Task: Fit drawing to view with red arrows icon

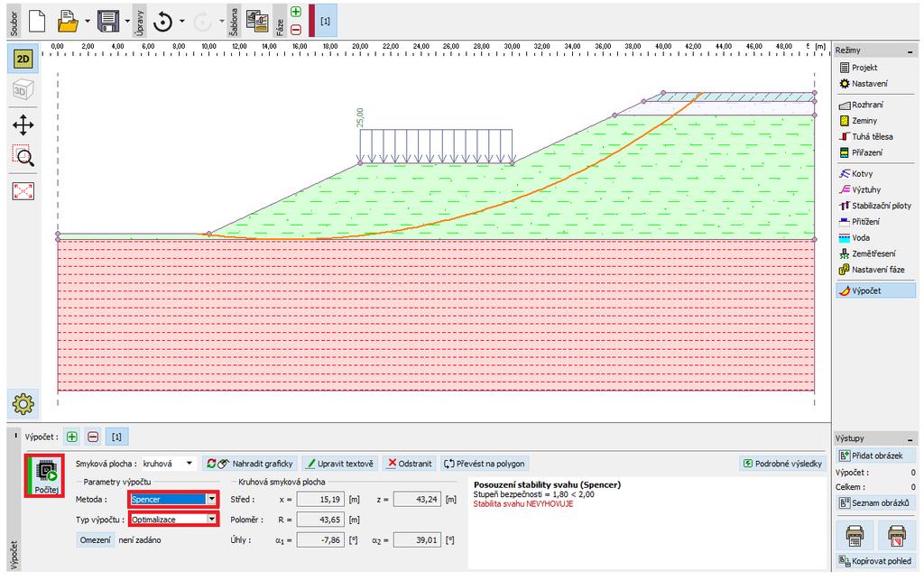Action: [x=23, y=191]
